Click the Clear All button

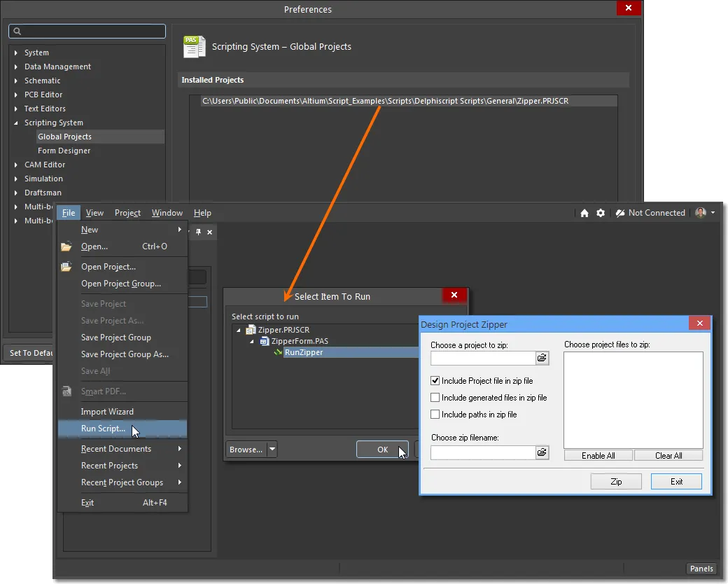click(668, 455)
